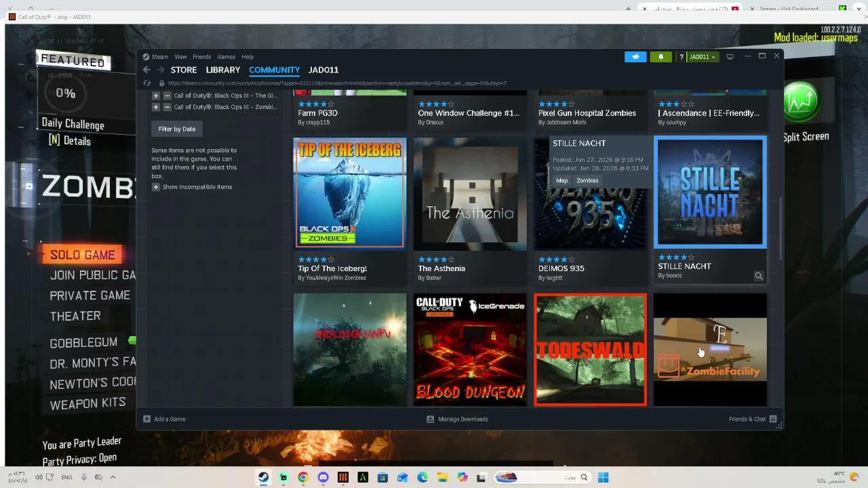Click the green graph icon above Split Screen
The height and width of the screenshot is (488, 868).
(801, 102)
